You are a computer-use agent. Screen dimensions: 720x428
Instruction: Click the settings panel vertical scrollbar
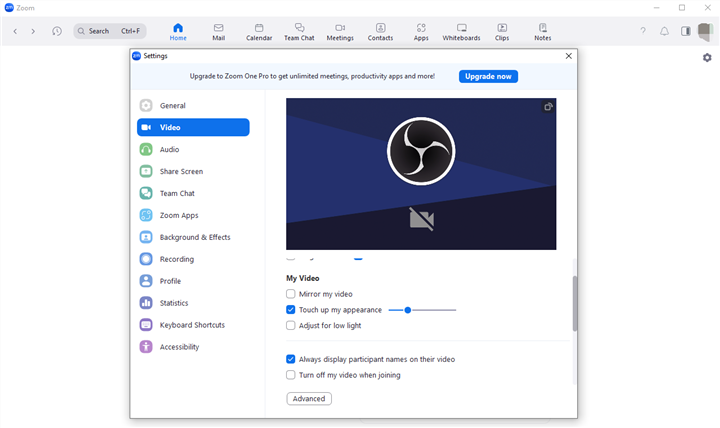pos(574,303)
